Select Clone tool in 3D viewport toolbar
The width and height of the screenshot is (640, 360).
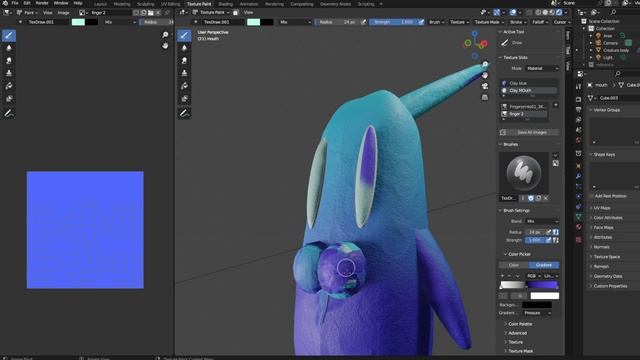(x=184, y=73)
